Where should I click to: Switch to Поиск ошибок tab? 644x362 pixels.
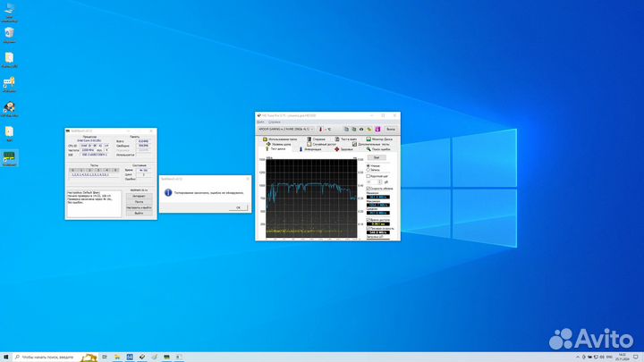(x=378, y=149)
